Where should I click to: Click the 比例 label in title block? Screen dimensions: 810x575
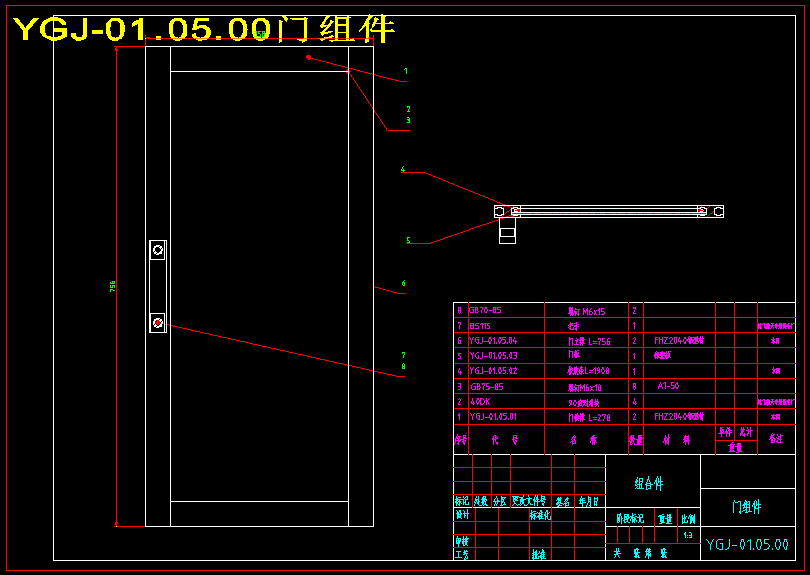click(x=689, y=519)
